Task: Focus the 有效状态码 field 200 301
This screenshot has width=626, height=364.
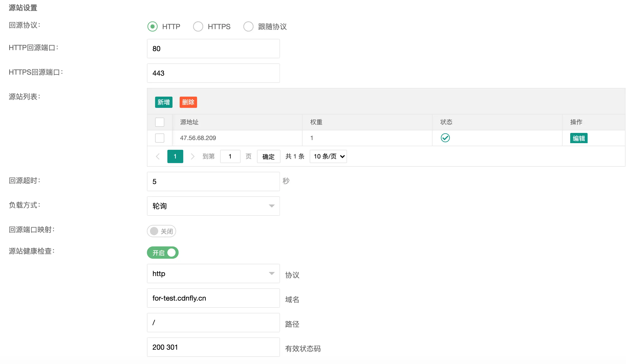Action: 213,347
